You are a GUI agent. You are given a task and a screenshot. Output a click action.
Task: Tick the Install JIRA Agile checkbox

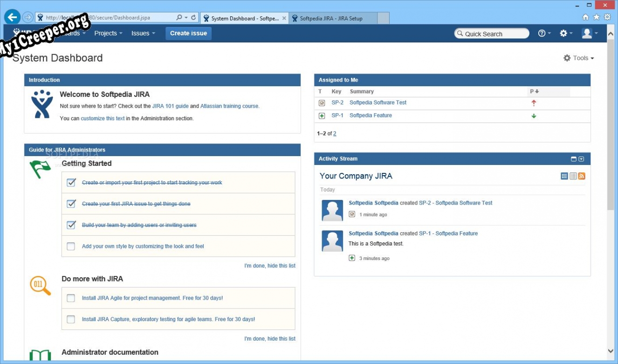tap(71, 298)
